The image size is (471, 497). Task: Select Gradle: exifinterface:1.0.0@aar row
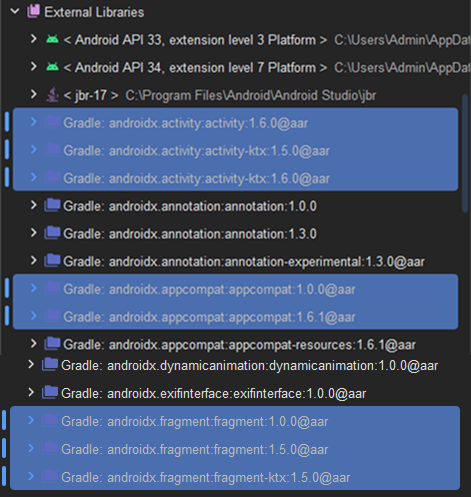tap(214, 394)
